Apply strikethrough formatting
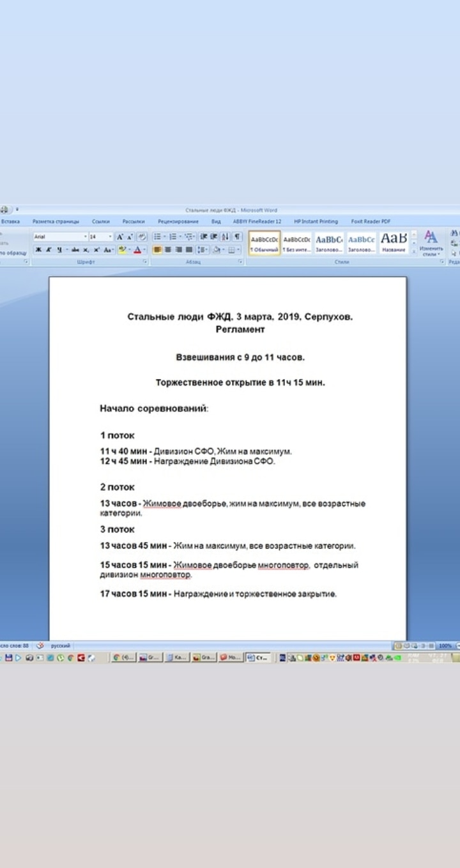The width and height of the screenshot is (460, 868). [x=75, y=250]
